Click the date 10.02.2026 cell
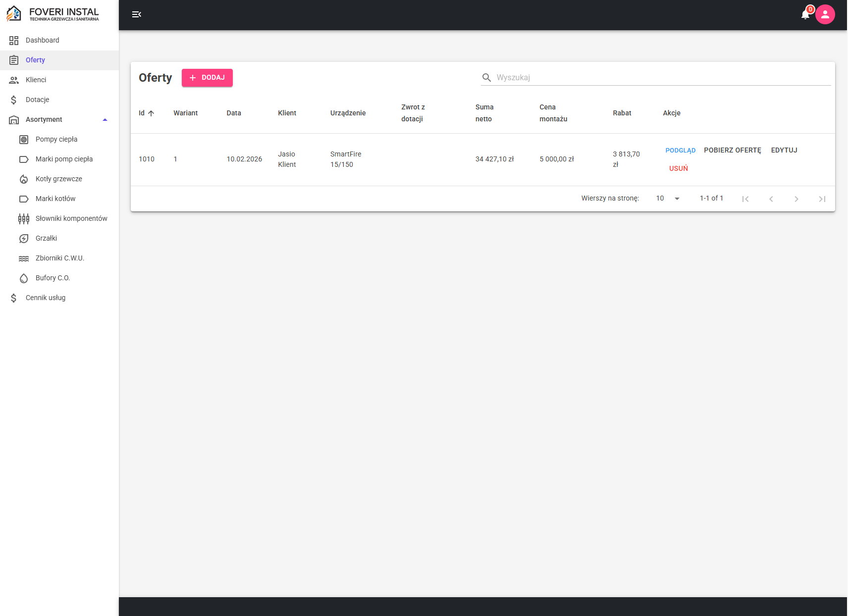848x616 pixels. pyautogui.click(x=244, y=159)
